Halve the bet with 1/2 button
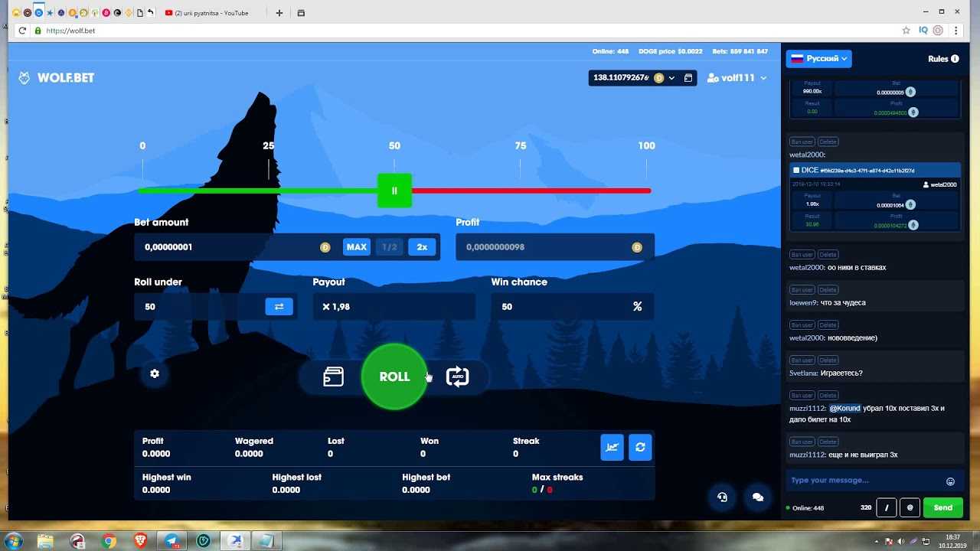980x551 pixels. [x=390, y=247]
